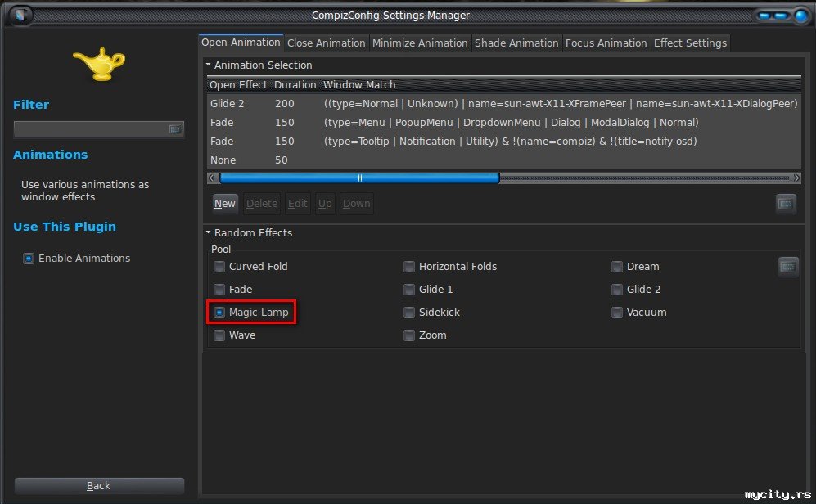Image resolution: width=816 pixels, height=504 pixels.
Task: Click the Duration column header
Action: click(x=295, y=85)
